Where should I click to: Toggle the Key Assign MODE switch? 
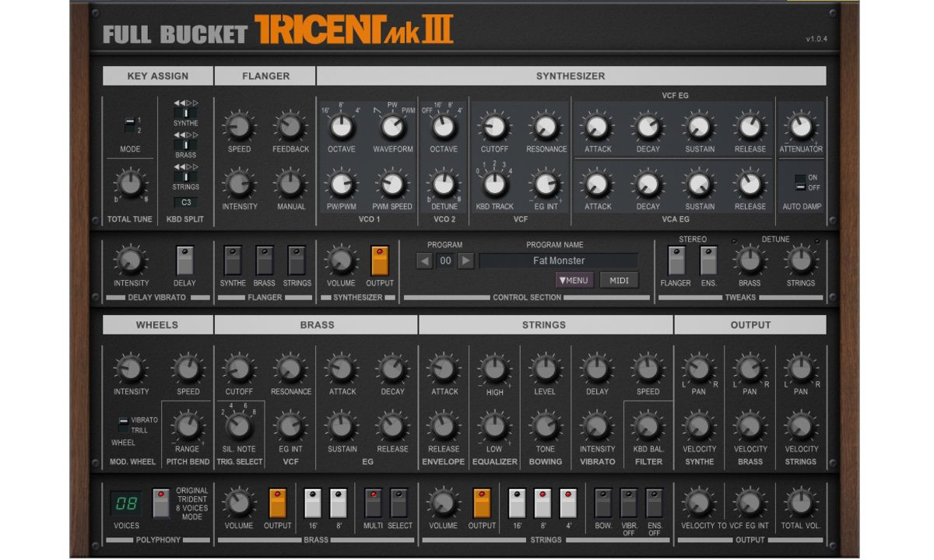point(130,124)
